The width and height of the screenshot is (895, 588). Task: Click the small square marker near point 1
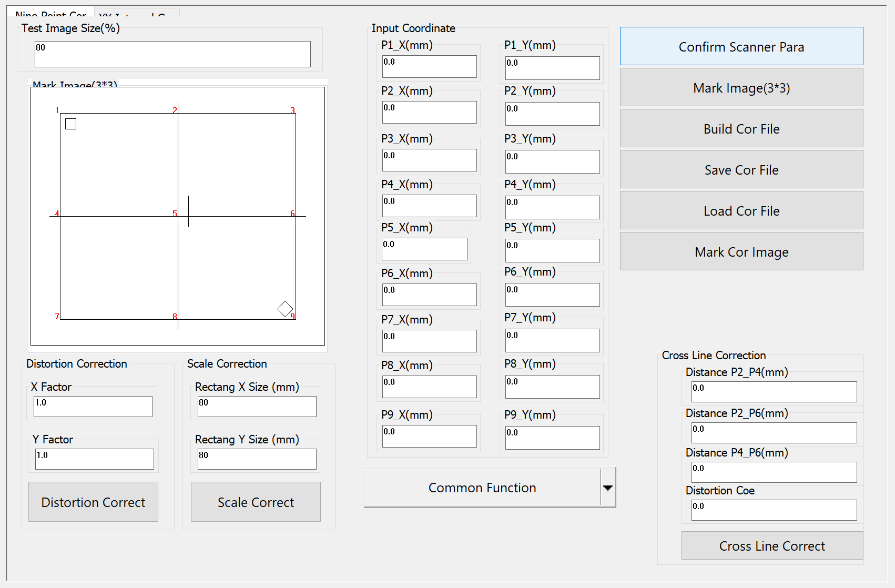pyautogui.click(x=71, y=124)
